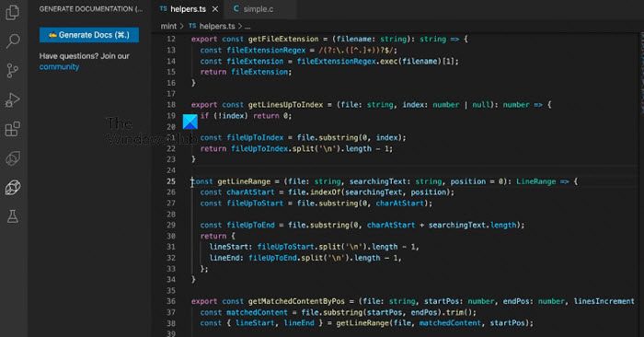Open the Explorer files icon
Image resolution: width=644 pixels, height=337 pixels.
tap(12, 12)
